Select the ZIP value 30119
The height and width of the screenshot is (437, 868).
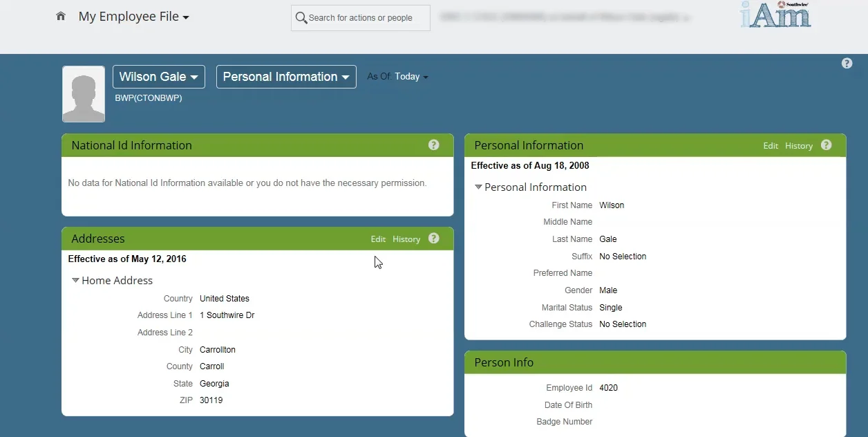coord(211,400)
